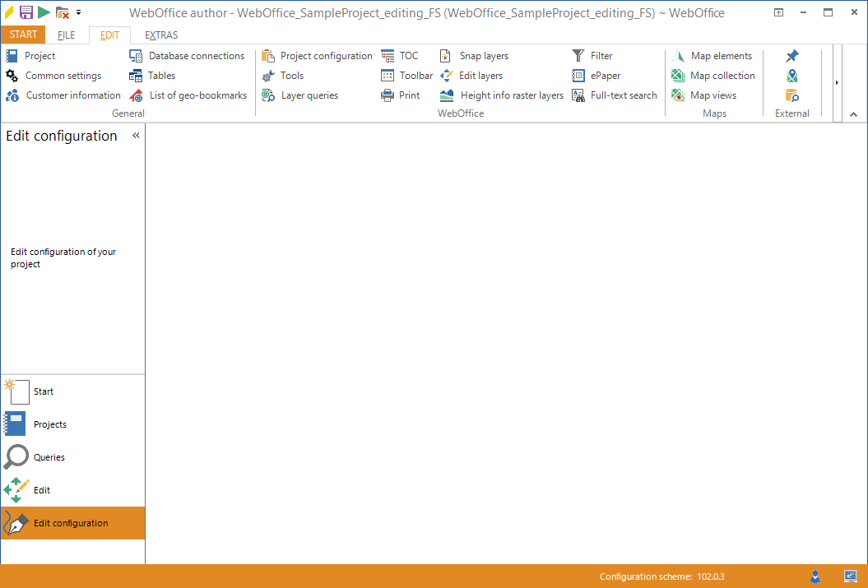Expand more ribbon items with right arrow
The image size is (868, 588).
[837, 82]
